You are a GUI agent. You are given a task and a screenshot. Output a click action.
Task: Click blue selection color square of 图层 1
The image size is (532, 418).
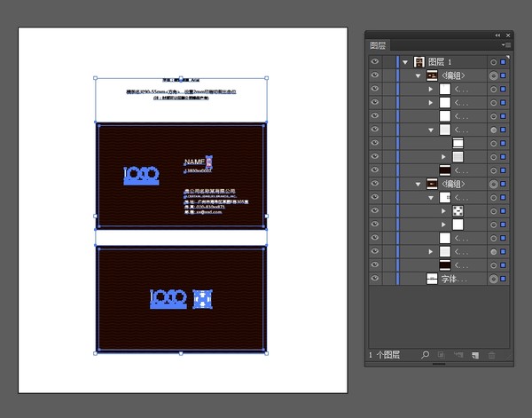(x=503, y=62)
